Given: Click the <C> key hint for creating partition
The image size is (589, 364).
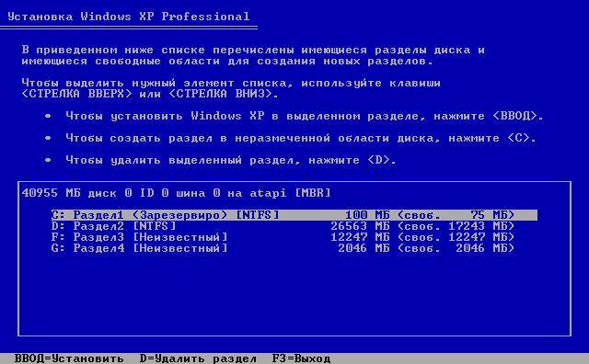Looking at the screenshot, I should point(518,138).
